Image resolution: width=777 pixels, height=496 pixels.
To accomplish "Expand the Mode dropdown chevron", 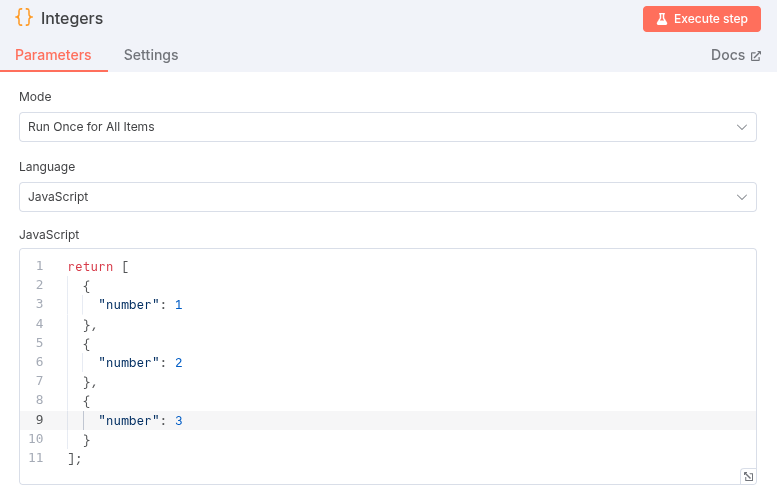I will 741,127.
